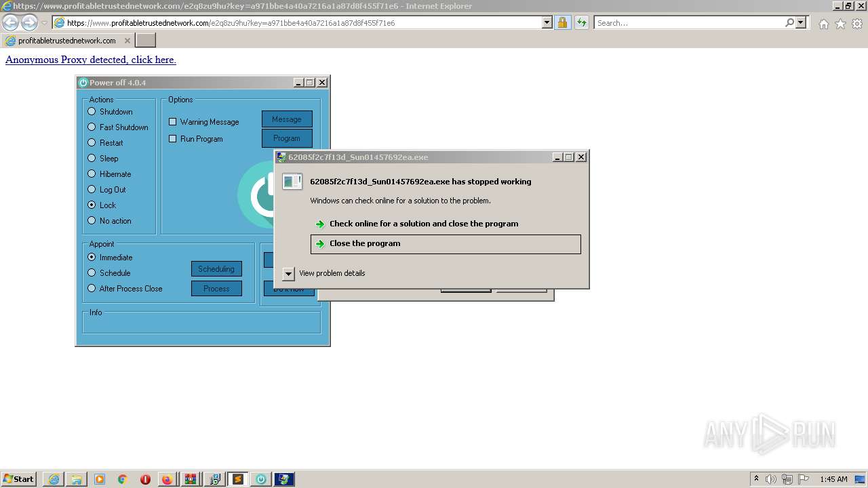868x488 pixels.
Task: Select the No action radio button
Action: pyautogui.click(x=92, y=220)
